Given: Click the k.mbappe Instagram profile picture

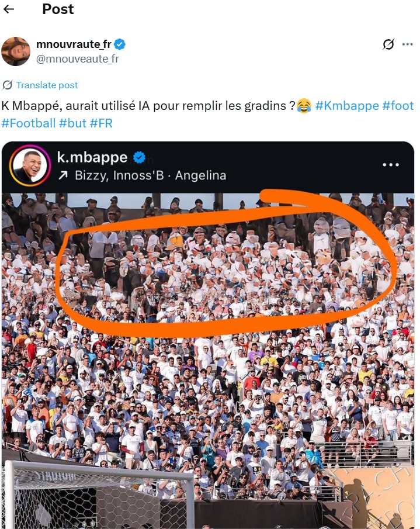Looking at the screenshot, I should pos(30,165).
